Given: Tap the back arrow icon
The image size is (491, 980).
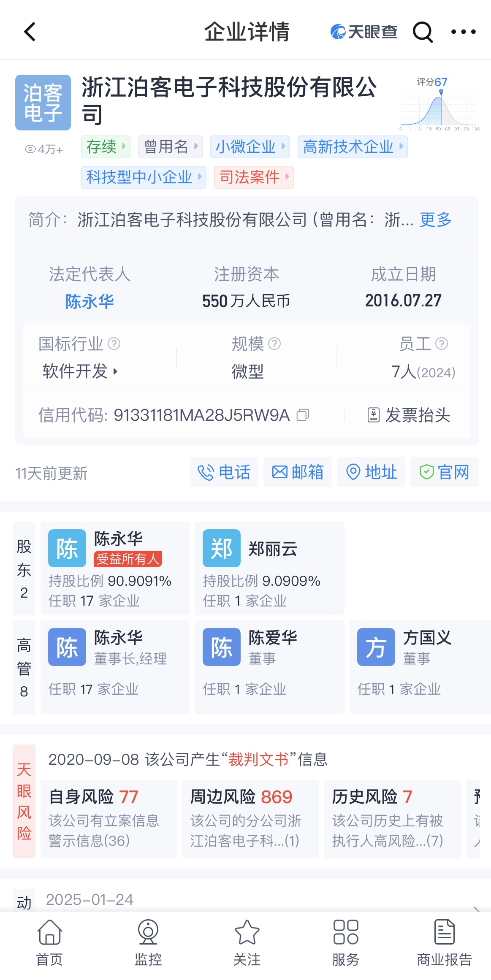Looking at the screenshot, I should click(30, 32).
